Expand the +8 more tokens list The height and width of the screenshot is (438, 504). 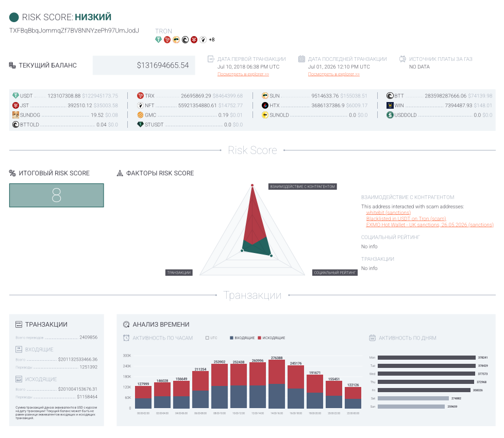point(211,40)
